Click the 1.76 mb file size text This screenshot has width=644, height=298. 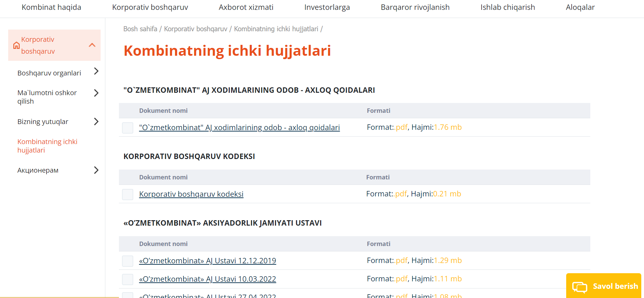click(x=448, y=127)
